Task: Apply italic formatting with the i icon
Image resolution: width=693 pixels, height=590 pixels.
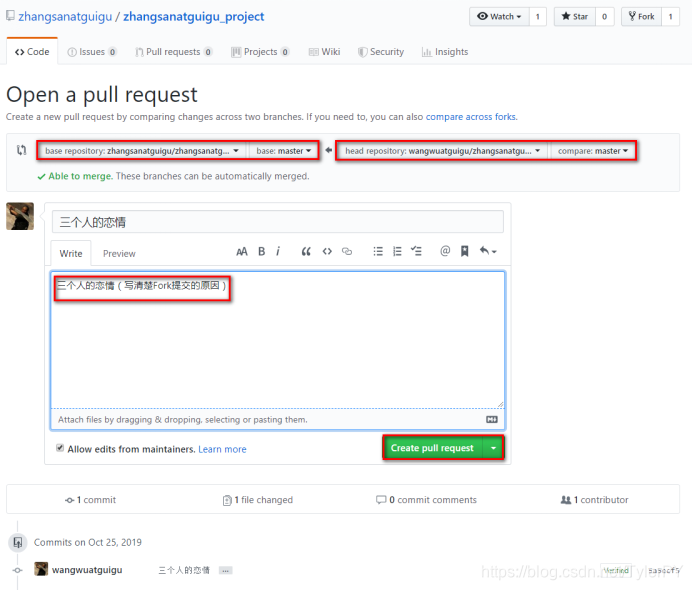Action: click(278, 251)
